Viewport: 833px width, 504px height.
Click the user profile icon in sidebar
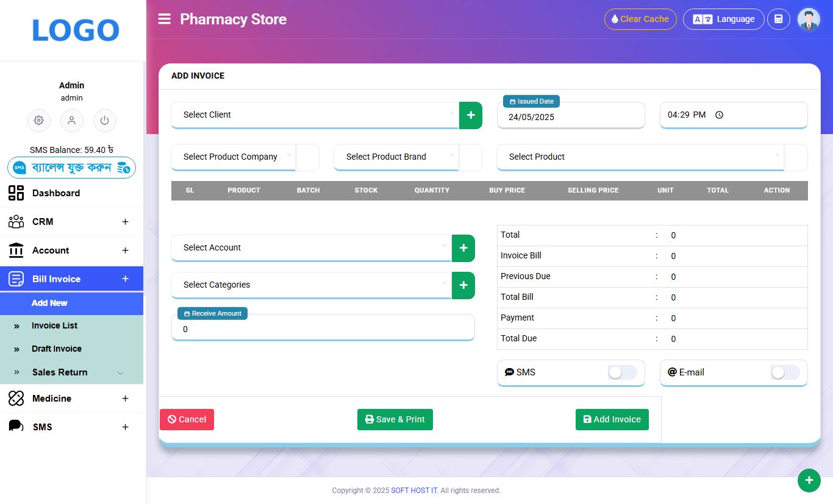(71, 120)
